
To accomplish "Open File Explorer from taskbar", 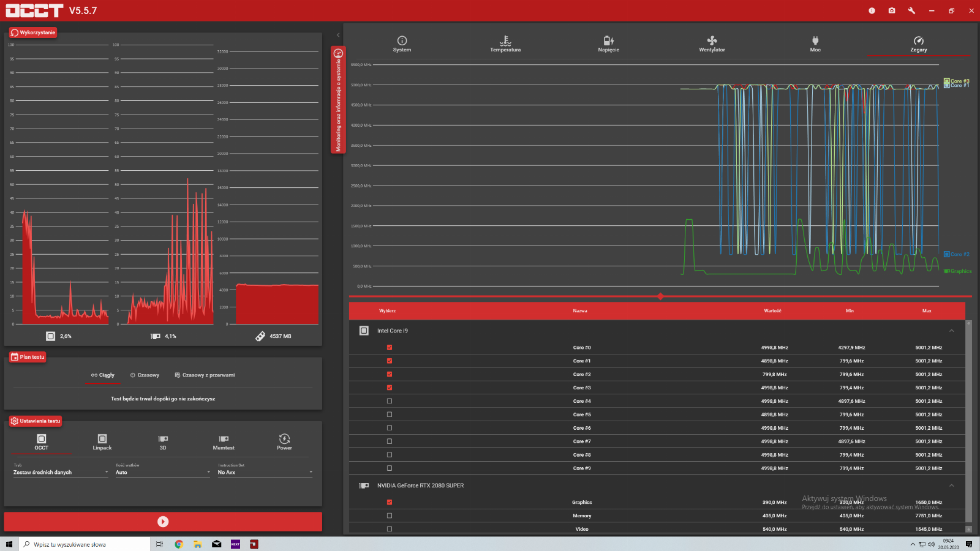I will tap(197, 544).
